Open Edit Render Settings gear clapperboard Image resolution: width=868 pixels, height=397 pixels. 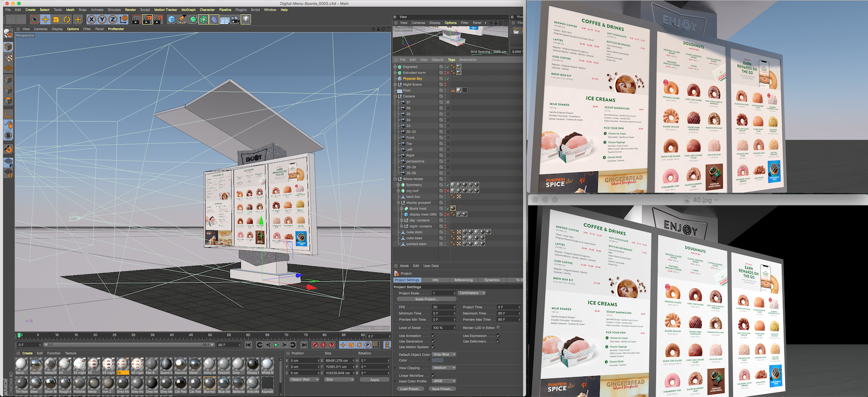coord(158,19)
